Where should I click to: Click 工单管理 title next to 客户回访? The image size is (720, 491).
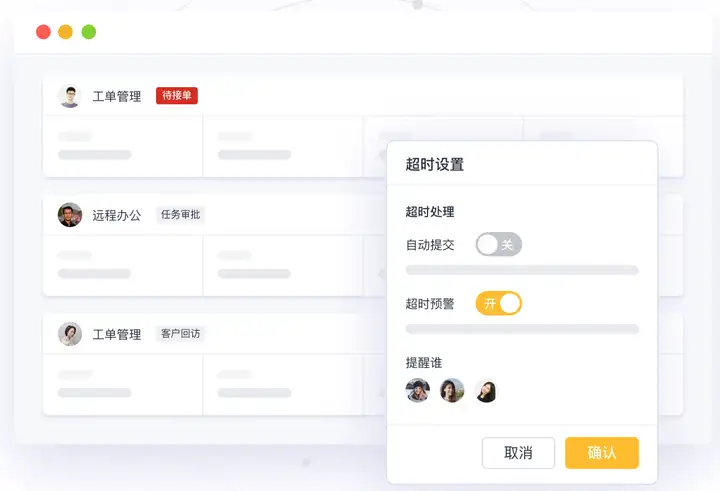[x=117, y=334]
